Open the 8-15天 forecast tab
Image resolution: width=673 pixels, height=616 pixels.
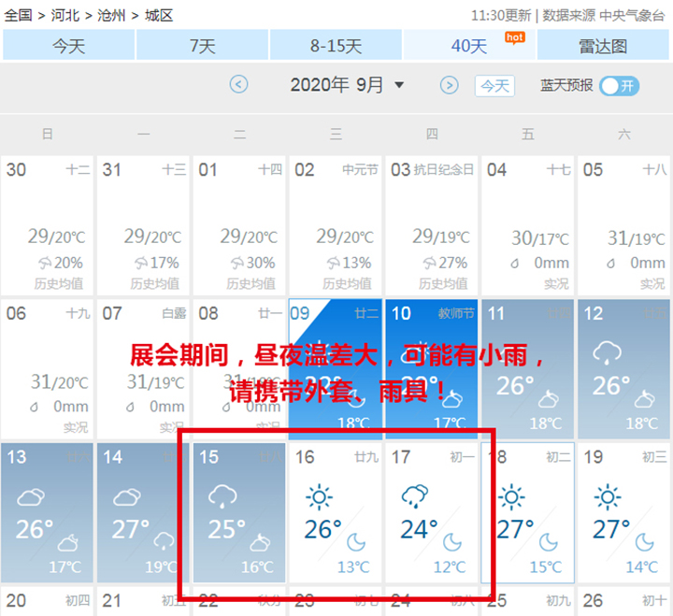point(336,46)
